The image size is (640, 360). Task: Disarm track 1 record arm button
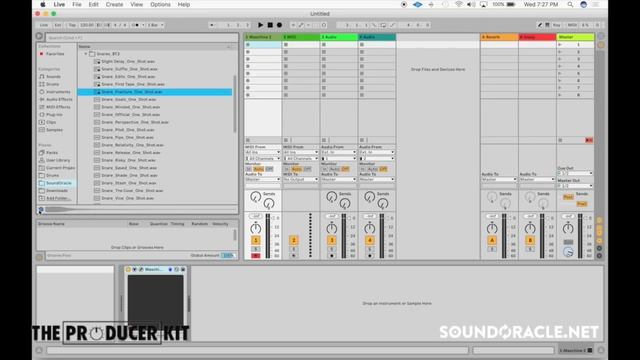pyautogui.click(x=256, y=256)
